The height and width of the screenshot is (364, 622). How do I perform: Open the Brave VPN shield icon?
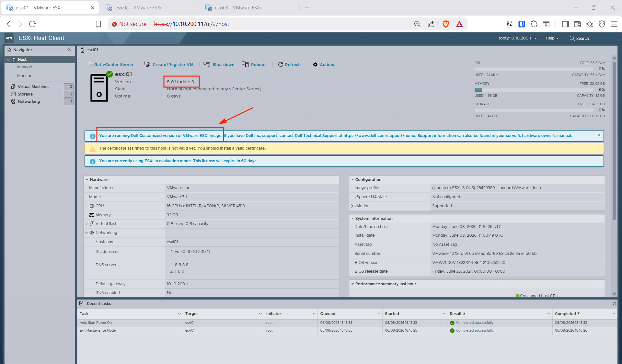click(x=602, y=24)
